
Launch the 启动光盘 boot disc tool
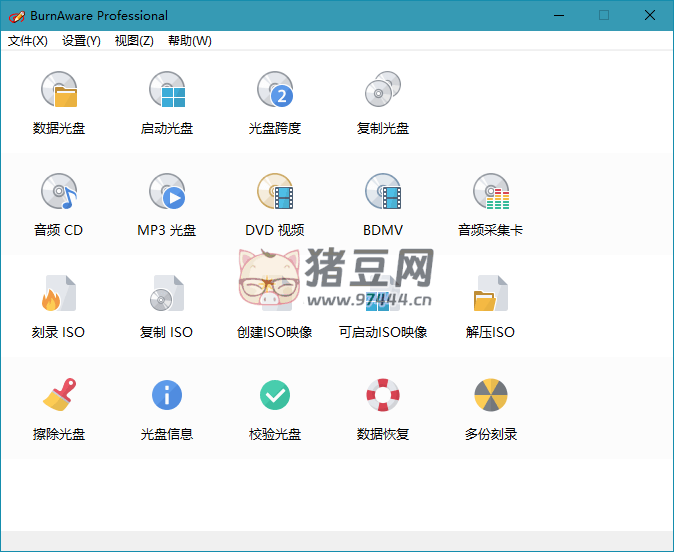167,91
